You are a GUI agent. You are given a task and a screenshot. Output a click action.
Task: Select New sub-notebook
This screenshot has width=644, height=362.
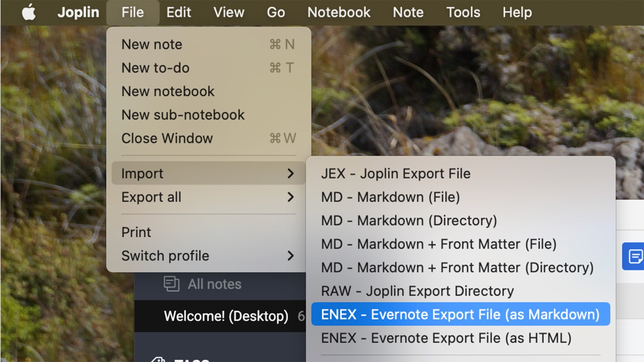[x=183, y=115]
